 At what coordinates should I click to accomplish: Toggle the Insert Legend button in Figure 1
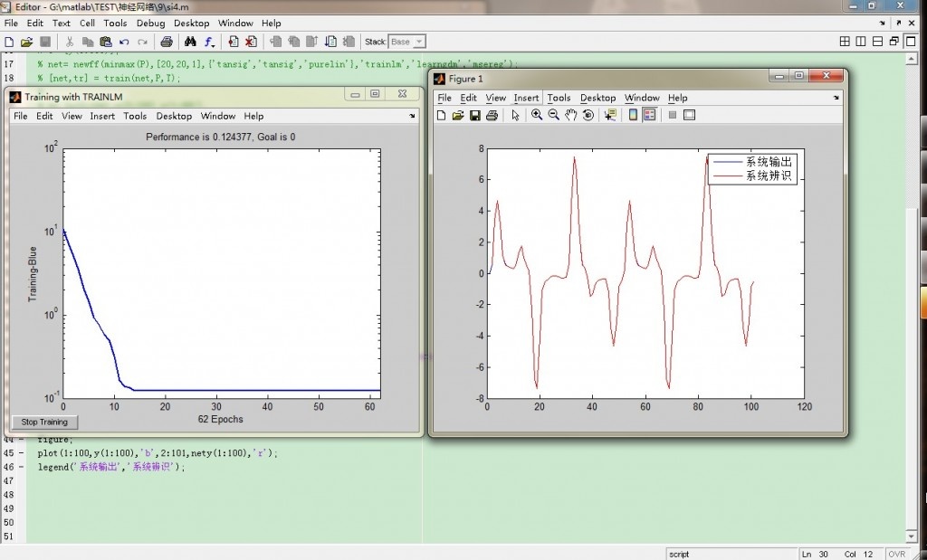650,115
